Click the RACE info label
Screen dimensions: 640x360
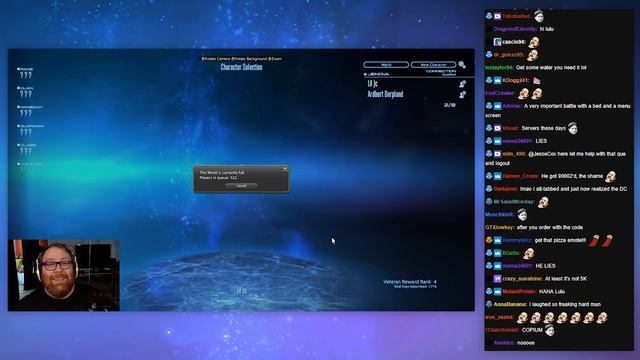coord(25,69)
